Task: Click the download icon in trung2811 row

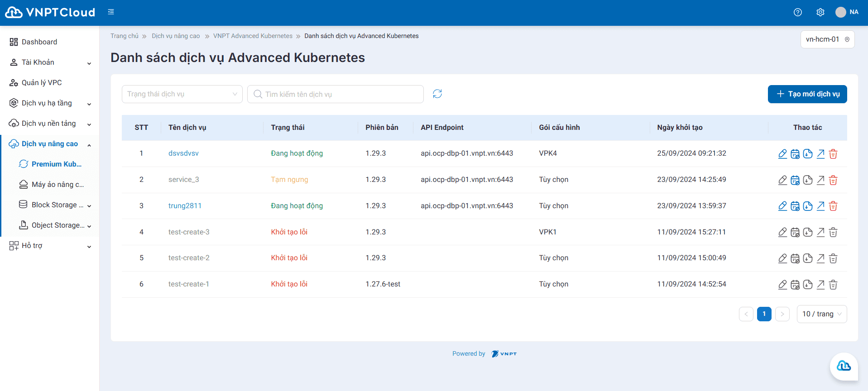Action: (x=808, y=206)
